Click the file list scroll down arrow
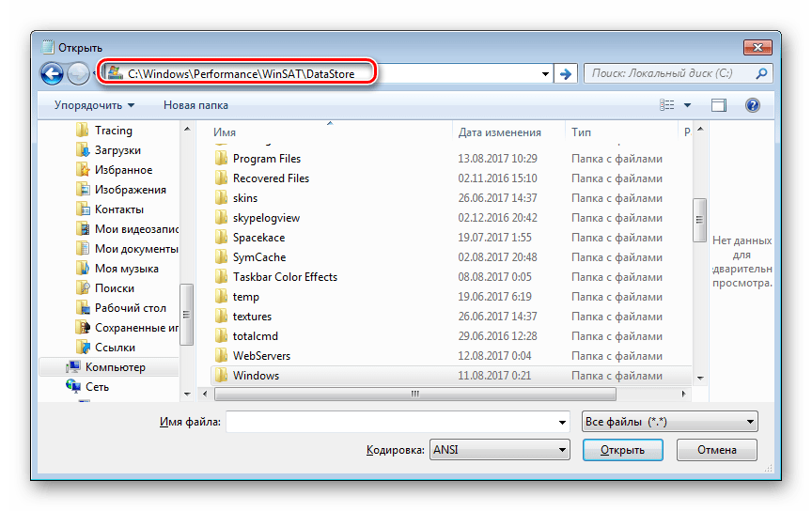This screenshot has width=812, height=511. pos(700,378)
